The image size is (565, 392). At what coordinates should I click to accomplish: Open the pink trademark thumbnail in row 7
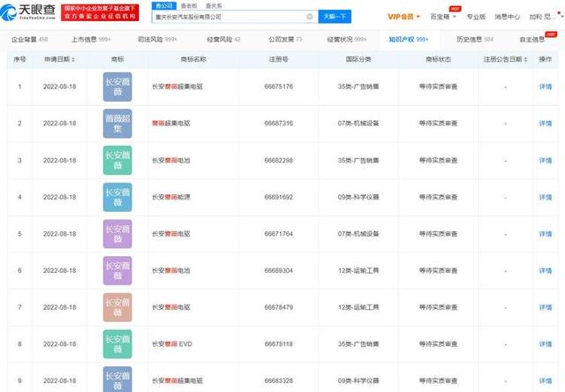[117, 307]
